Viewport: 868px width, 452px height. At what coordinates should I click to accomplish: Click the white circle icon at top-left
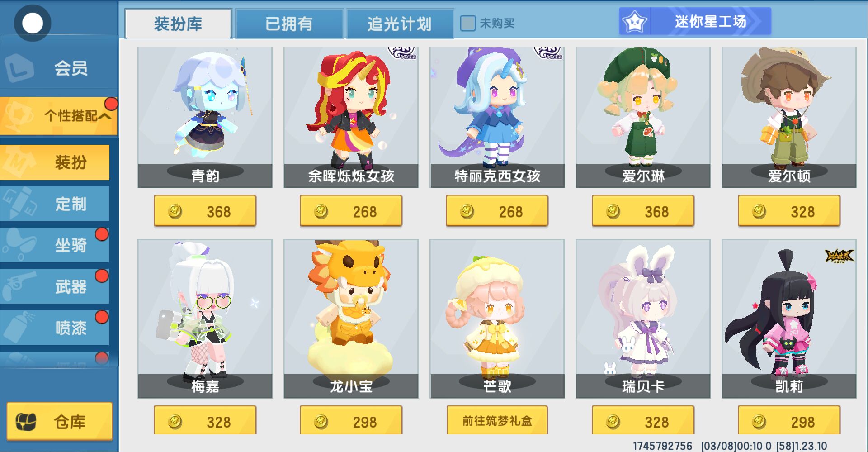click(33, 23)
